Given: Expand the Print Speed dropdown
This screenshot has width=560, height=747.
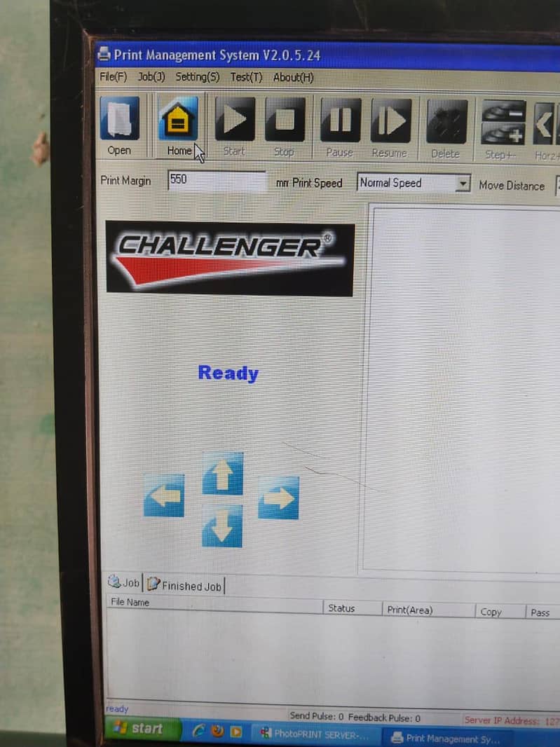Looking at the screenshot, I should (462, 184).
